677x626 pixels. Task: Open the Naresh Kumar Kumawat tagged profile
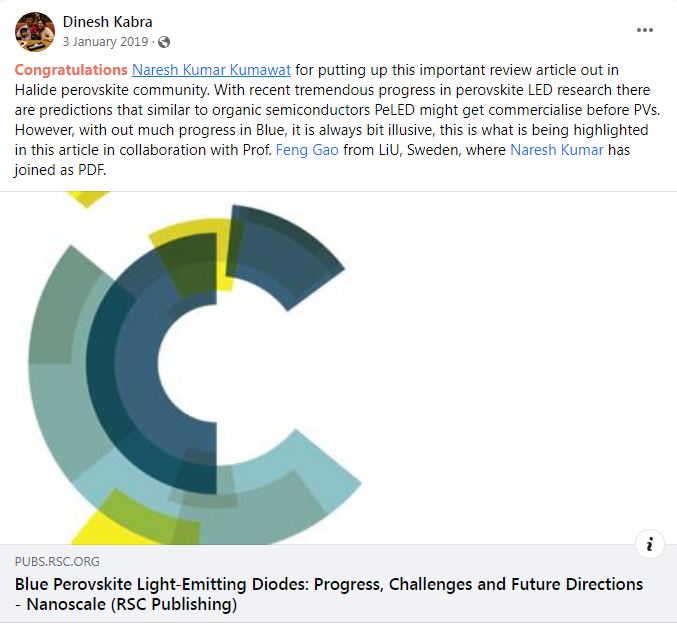point(211,70)
